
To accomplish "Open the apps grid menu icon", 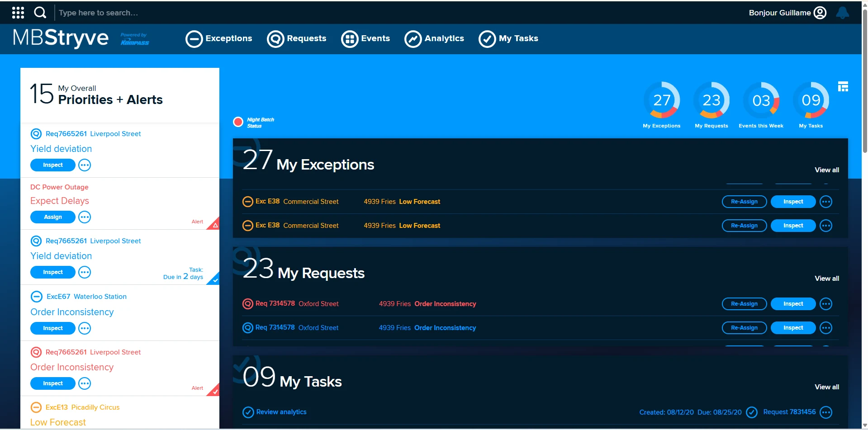I will (x=18, y=13).
